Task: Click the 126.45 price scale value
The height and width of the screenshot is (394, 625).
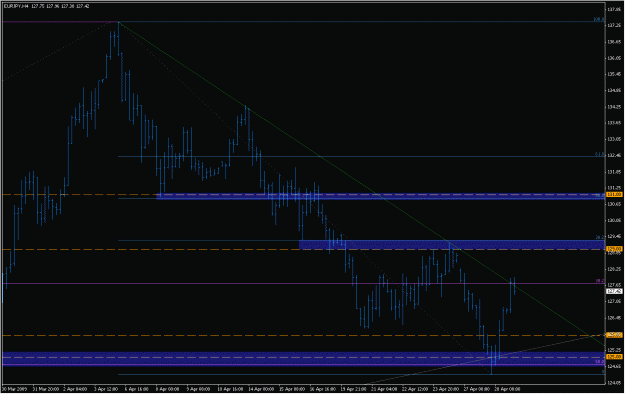Action: coord(614,318)
